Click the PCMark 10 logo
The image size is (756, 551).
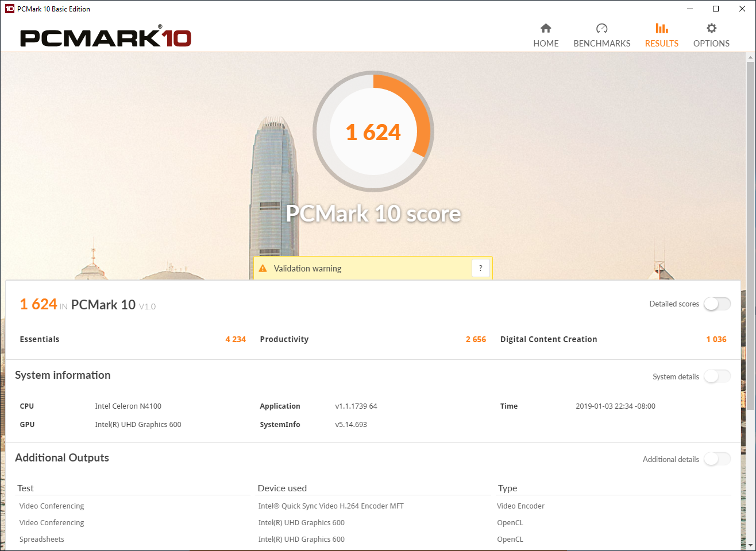coord(106,37)
